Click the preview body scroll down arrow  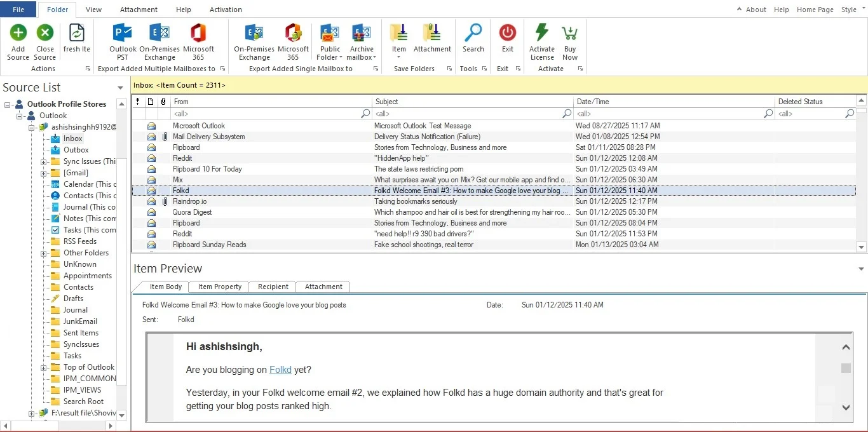(846, 407)
